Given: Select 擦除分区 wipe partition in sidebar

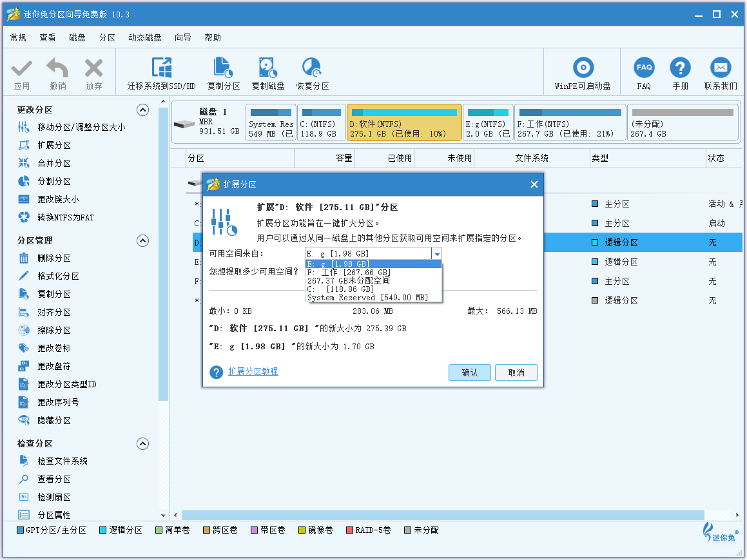Looking at the screenshot, I should (44, 330).
